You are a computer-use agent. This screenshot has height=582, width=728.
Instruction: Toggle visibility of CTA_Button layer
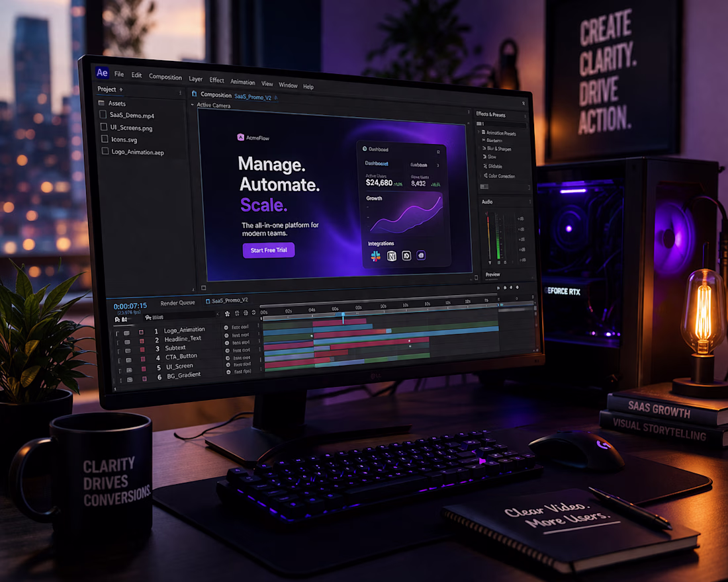(128, 360)
